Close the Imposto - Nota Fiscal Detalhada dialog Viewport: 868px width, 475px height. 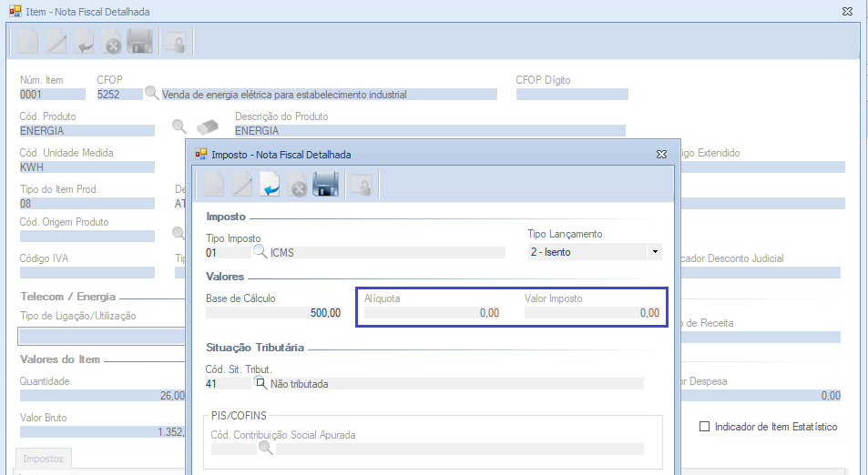(660, 155)
